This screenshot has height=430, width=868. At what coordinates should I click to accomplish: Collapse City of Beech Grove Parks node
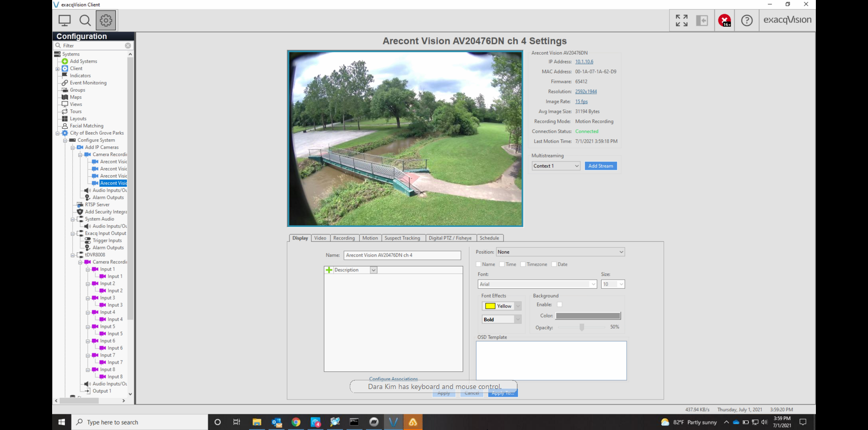tap(58, 133)
